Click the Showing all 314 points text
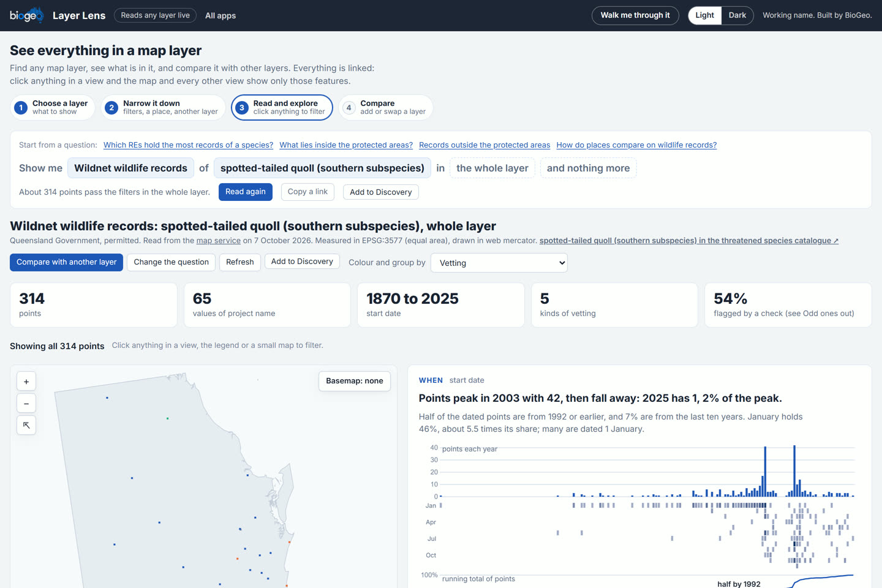 click(x=57, y=346)
